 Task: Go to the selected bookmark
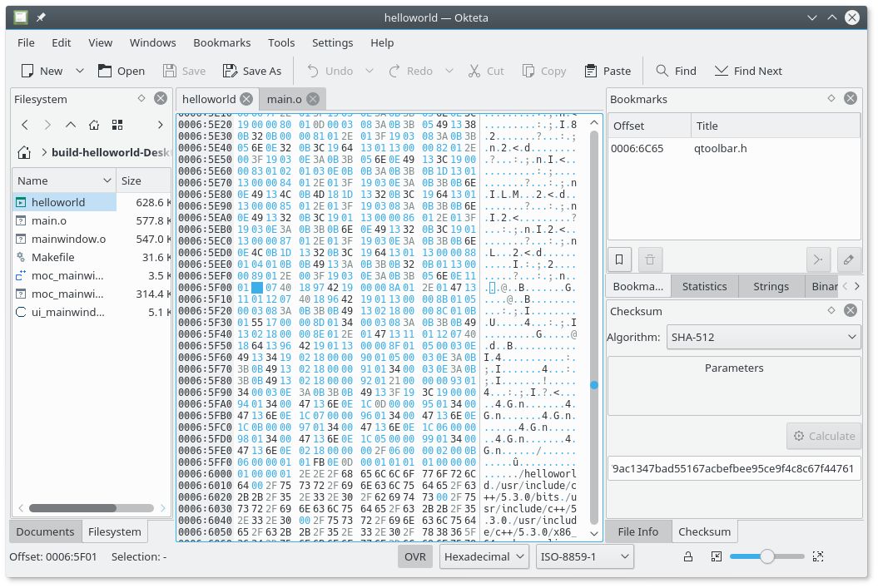[818, 259]
